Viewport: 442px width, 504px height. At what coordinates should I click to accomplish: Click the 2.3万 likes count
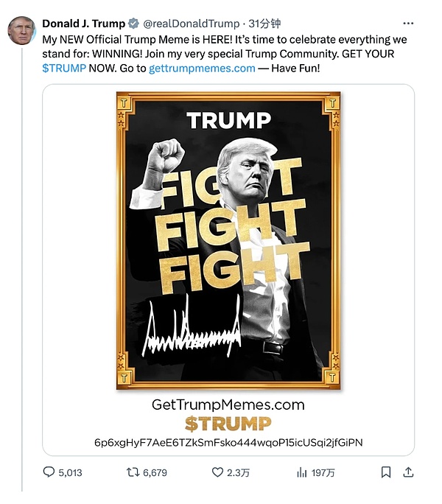pos(238,472)
